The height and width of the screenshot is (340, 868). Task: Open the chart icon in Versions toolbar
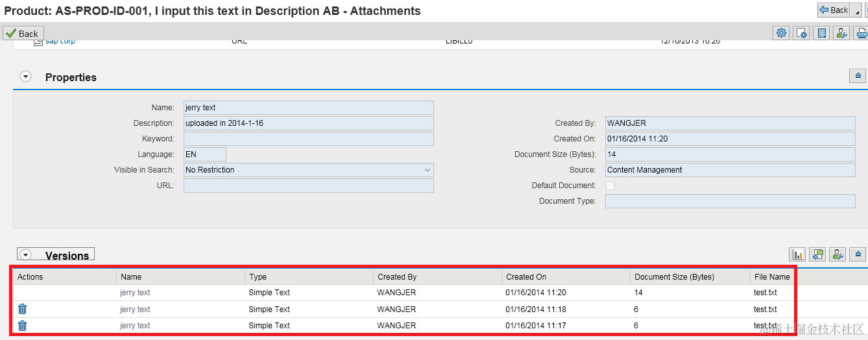pyautogui.click(x=797, y=254)
